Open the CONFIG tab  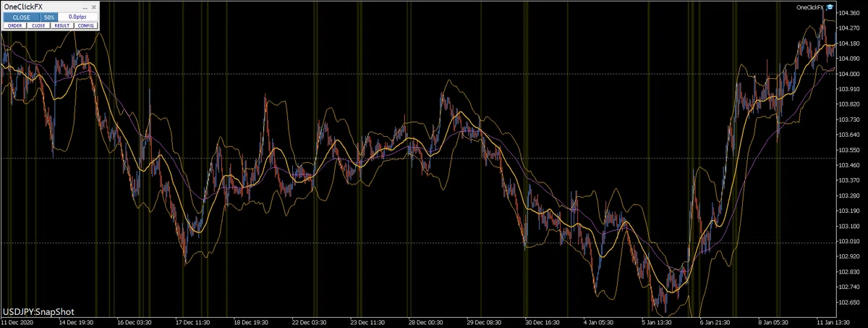point(86,25)
